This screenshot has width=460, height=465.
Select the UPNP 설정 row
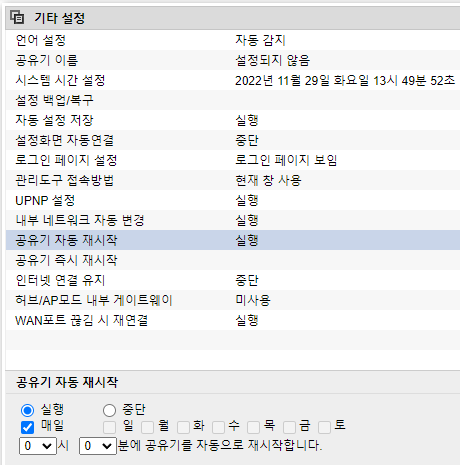pos(233,200)
